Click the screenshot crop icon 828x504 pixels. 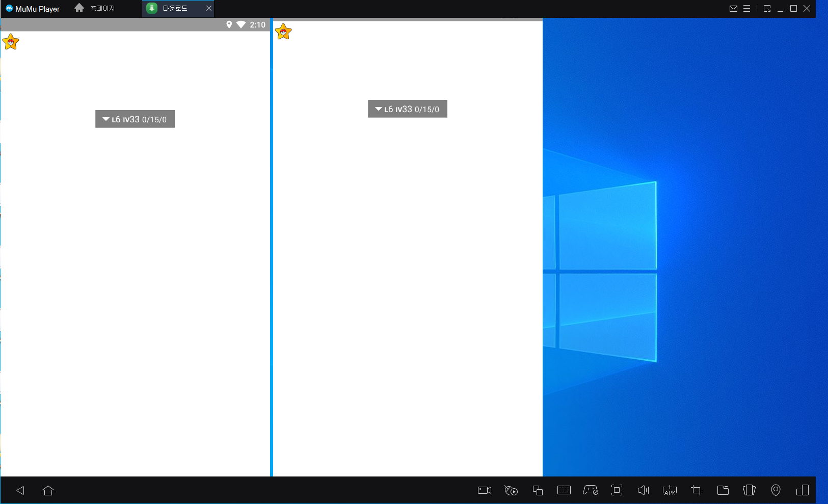(x=696, y=490)
